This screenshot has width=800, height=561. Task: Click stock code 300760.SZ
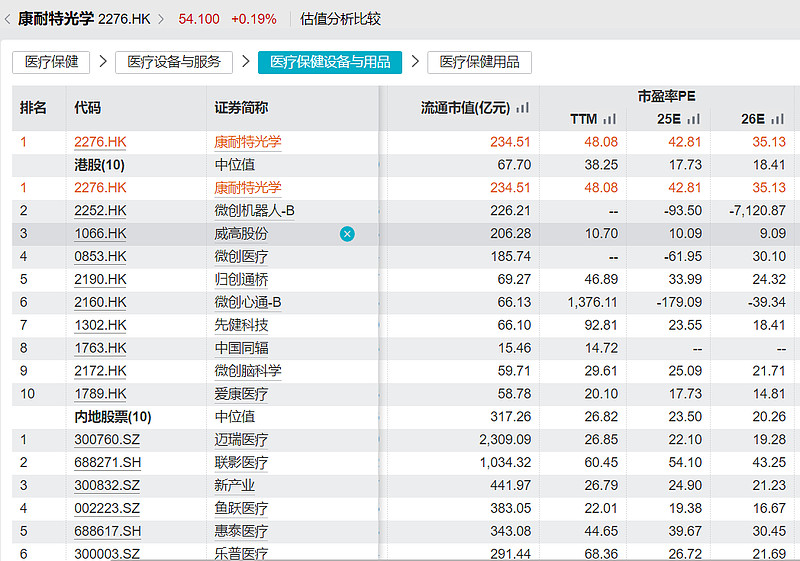[x=106, y=440]
